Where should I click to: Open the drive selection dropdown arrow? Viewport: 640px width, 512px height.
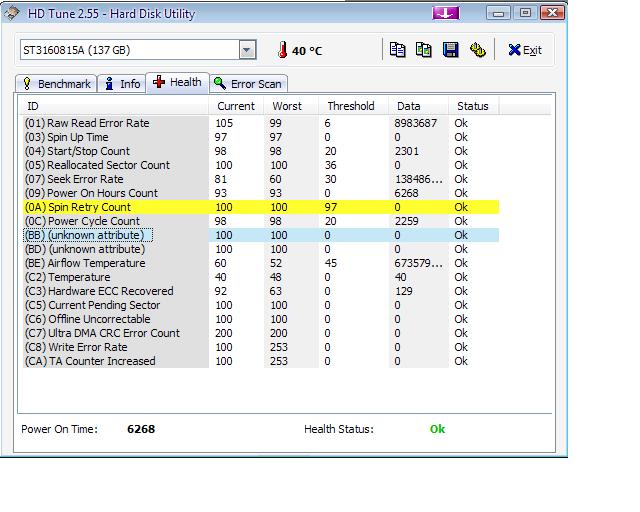point(247,50)
